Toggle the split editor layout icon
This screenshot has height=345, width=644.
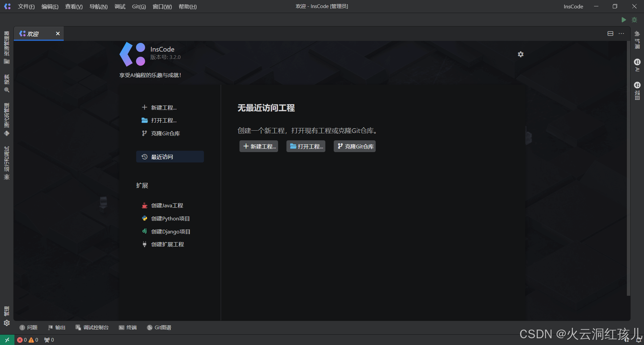(610, 33)
